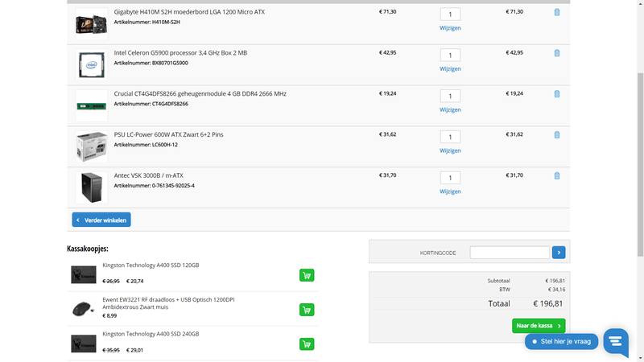
Task: Select the BTW € 34,16 value
Action: tap(556, 290)
